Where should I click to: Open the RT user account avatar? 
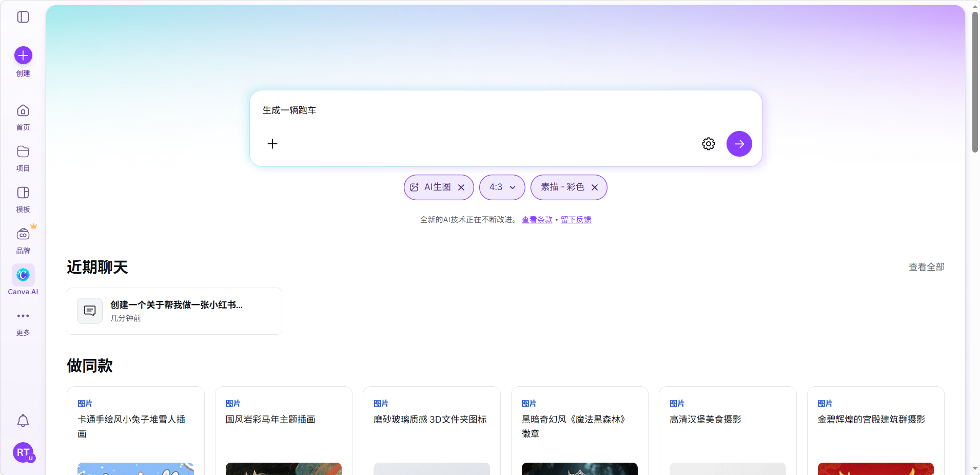point(23,452)
